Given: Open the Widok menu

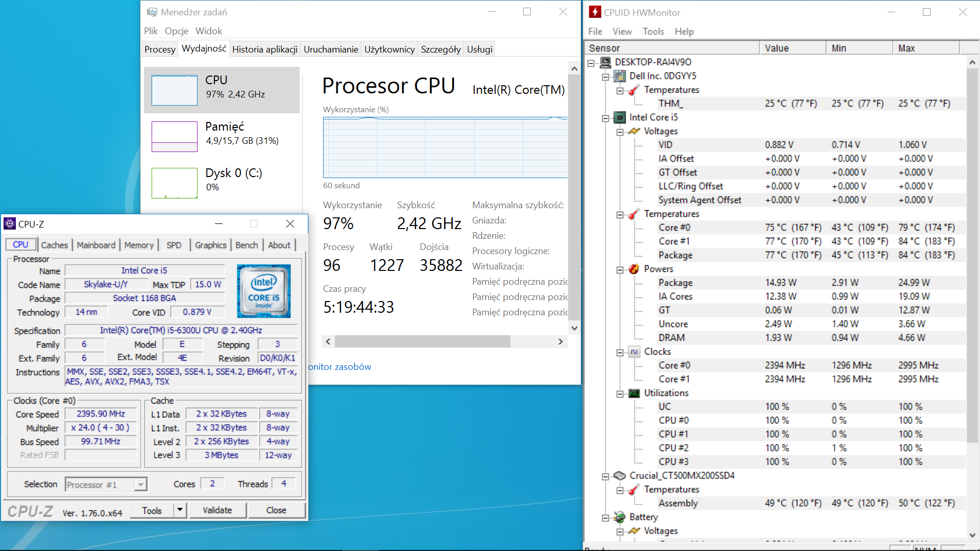Looking at the screenshot, I should pos(209,31).
